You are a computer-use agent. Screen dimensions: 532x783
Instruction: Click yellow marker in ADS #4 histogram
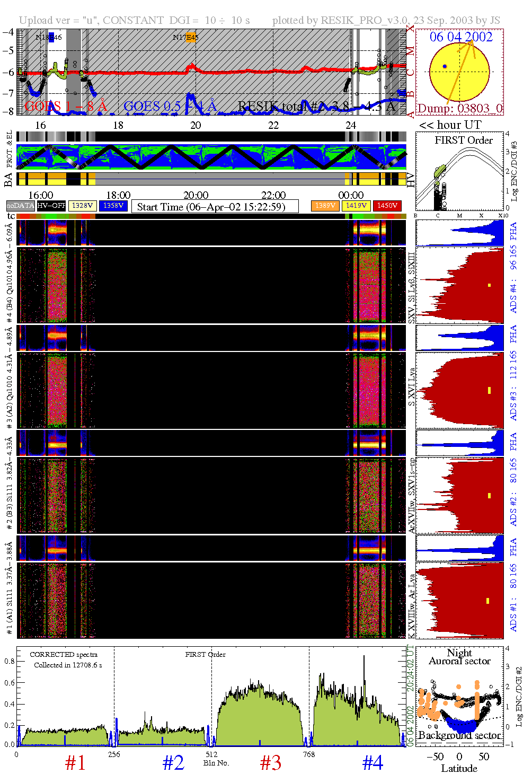[x=489, y=285]
